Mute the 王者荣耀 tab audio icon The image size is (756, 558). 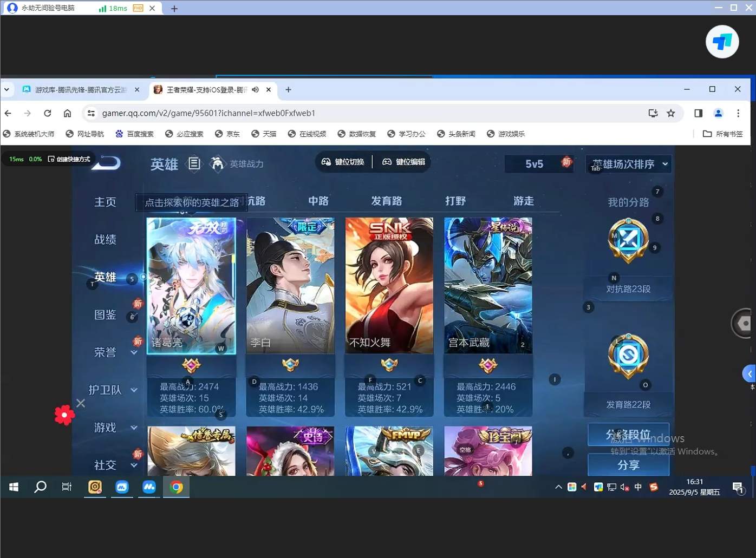coord(255,90)
